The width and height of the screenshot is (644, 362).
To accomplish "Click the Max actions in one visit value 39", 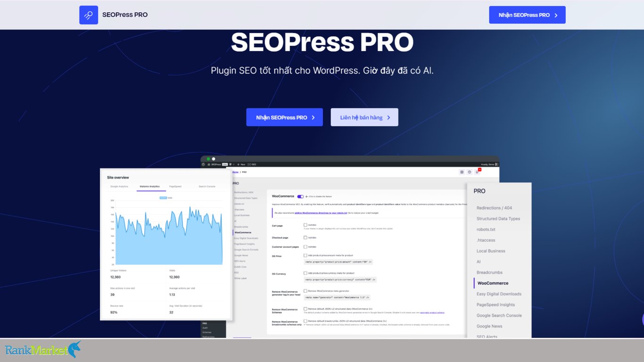I will click(x=112, y=295).
